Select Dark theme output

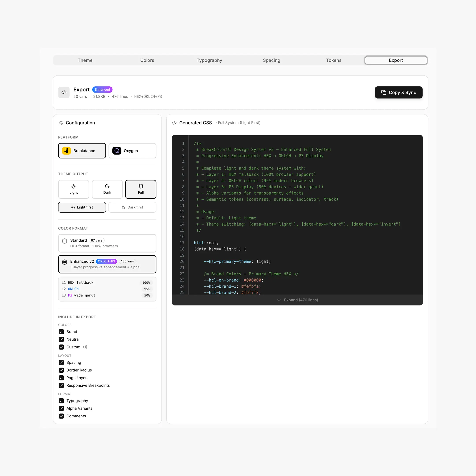[x=107, y=189]
